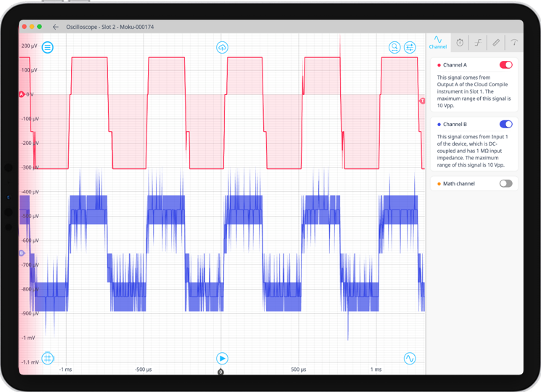Click the Channel A description text
The image size is (541, 392).
tap(474, 91)
